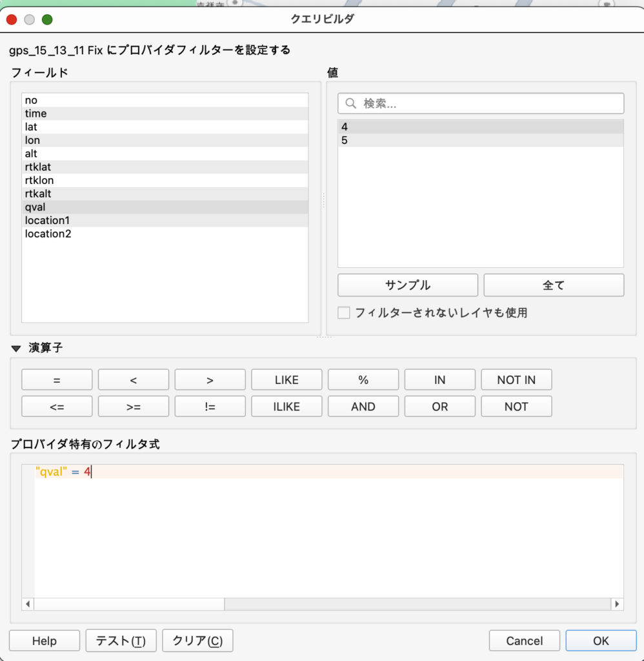Select the 'location2' field

[165, 234]
